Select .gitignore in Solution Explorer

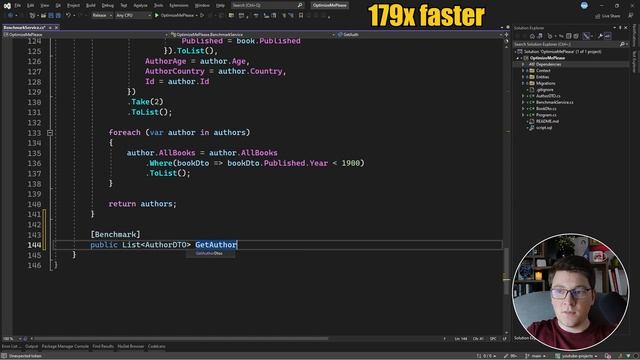(x=544, y=90)
